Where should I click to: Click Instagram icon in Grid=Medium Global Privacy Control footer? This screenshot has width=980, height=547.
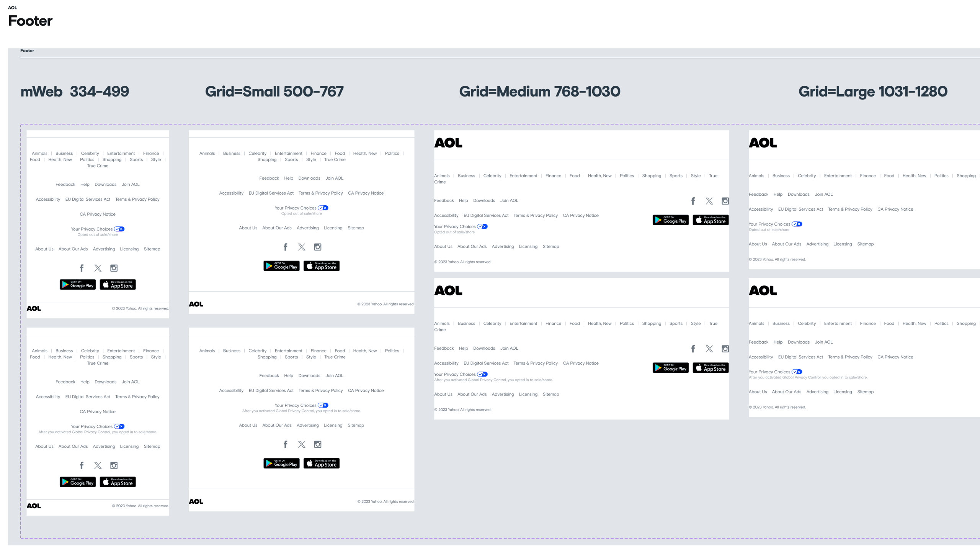(x=725, y=349)
